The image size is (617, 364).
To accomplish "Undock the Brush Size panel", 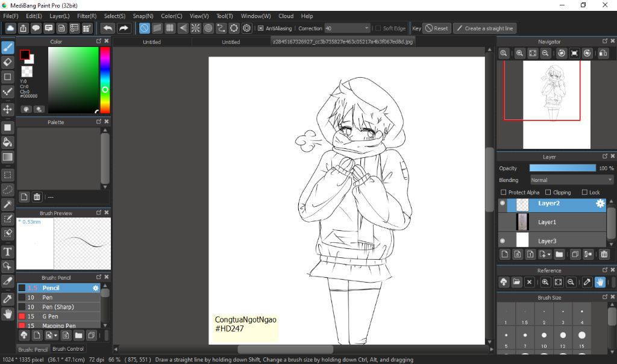I will pos(605,297).
